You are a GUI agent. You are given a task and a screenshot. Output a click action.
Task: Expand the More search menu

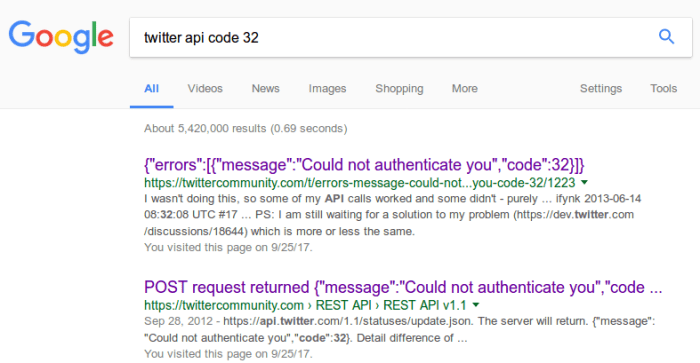point(465,88)
